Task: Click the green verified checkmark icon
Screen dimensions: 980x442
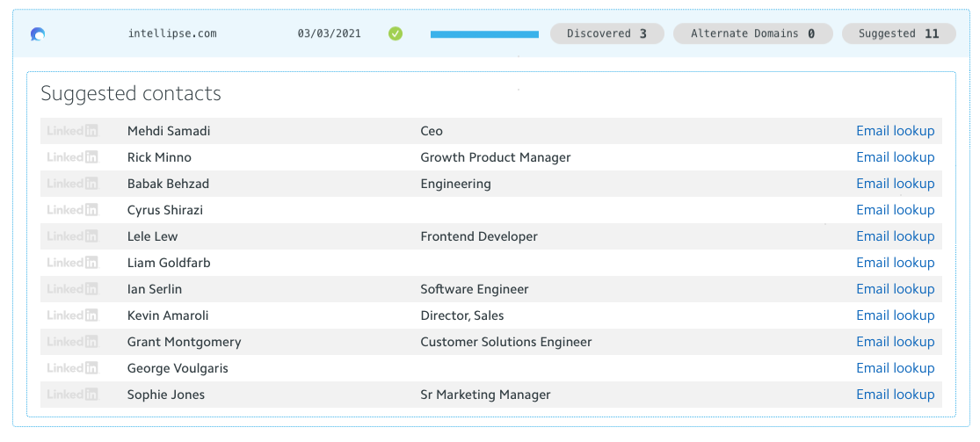Action: pos(396,34)
